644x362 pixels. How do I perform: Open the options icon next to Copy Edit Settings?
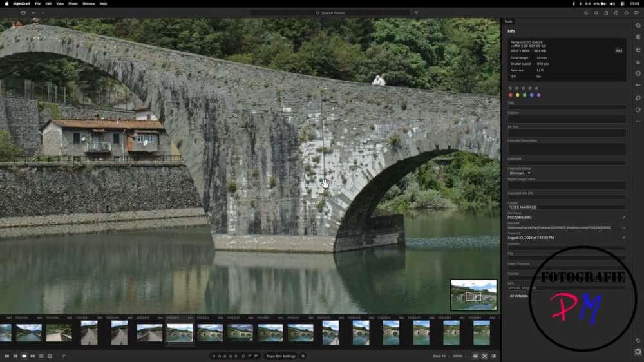click(x=303, y=356)
